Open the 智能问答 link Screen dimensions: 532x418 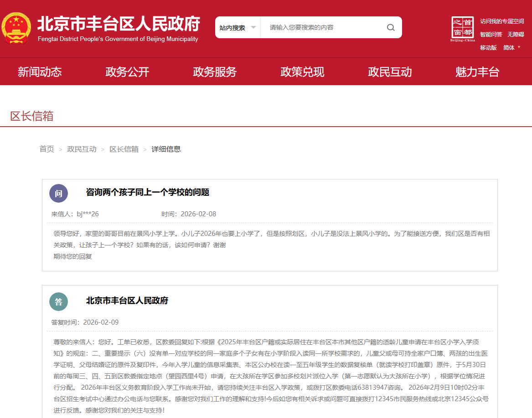[491, 35]
